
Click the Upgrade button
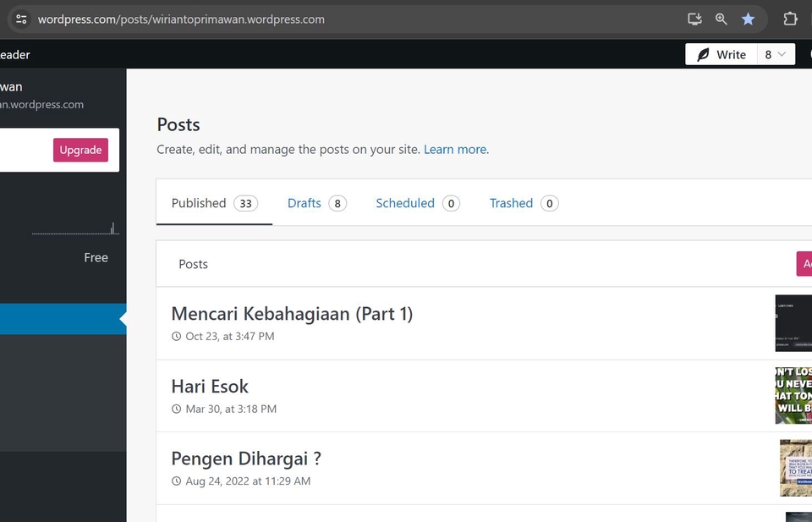coord(80,150)
